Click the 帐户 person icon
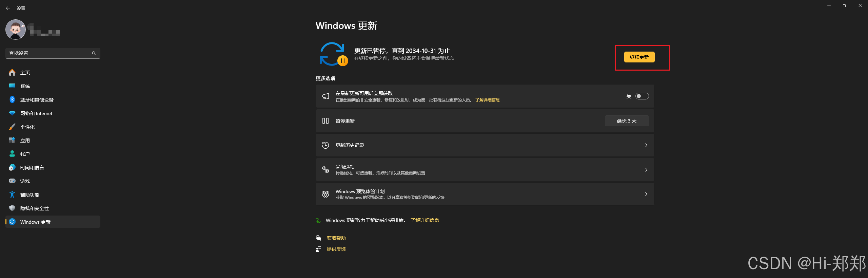This screenshot has height=278, width=868. click(12, 154)
